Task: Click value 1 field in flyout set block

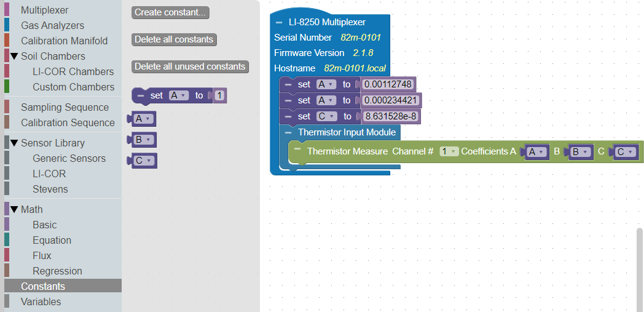Action: [x=219, y=95]
